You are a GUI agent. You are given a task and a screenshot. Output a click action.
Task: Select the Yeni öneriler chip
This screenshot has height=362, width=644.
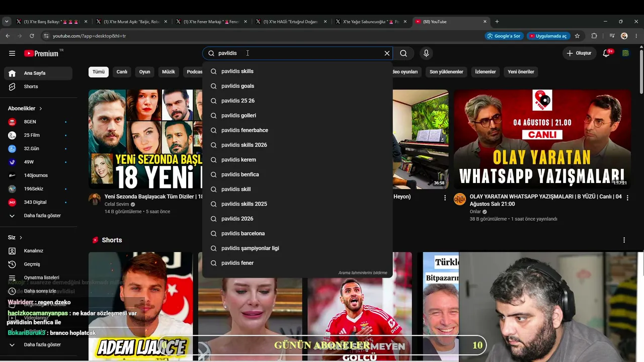tap(521, 72)
